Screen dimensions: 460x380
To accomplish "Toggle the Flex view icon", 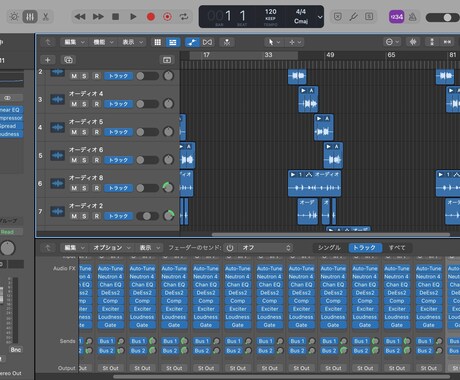I will click(x=207, y=42).
